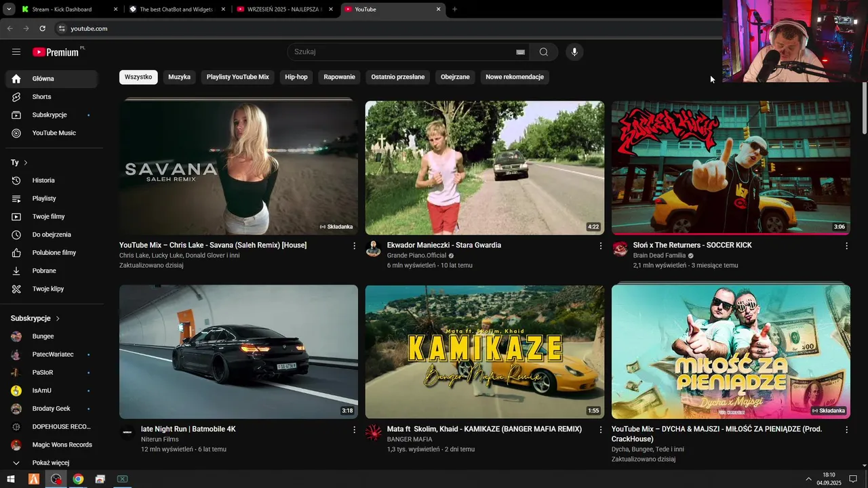Play late Night Run Batmobile thumbnail

pos(239,352)
